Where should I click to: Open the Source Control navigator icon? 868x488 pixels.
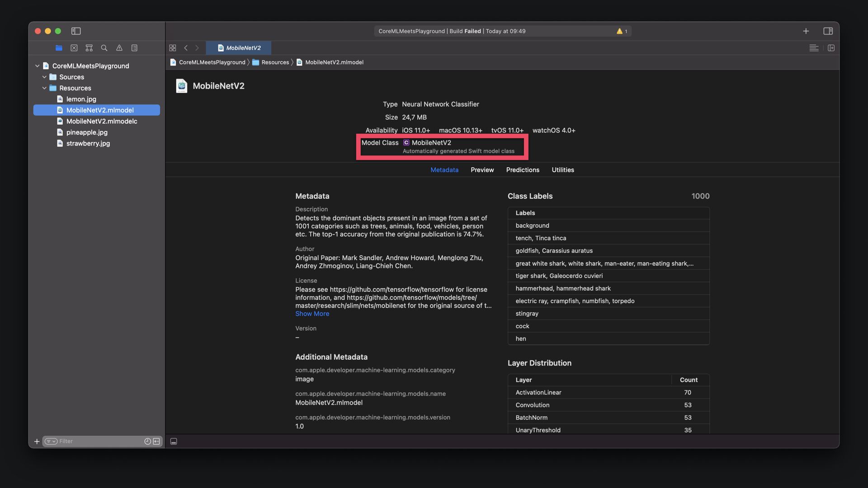click(74, 48)
